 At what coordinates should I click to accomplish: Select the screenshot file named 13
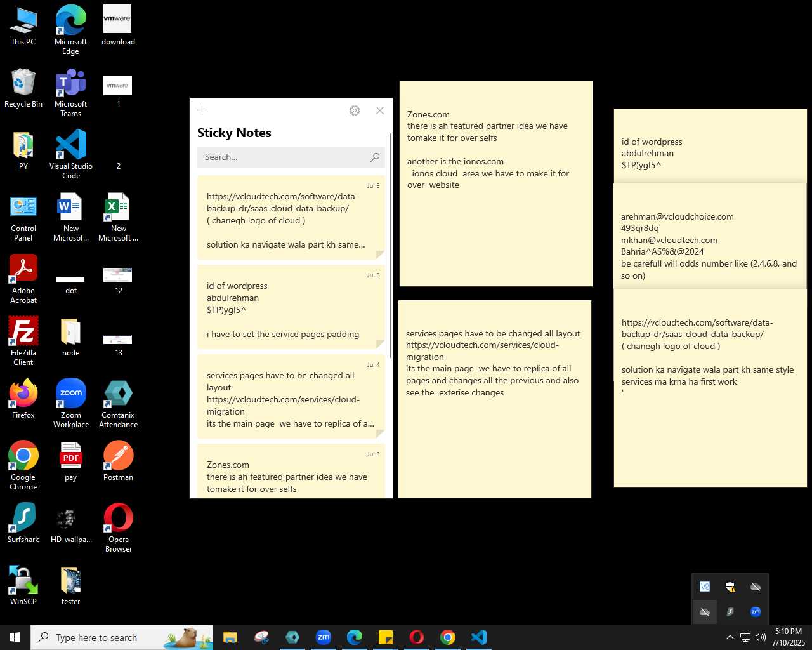tap(119, 343)
